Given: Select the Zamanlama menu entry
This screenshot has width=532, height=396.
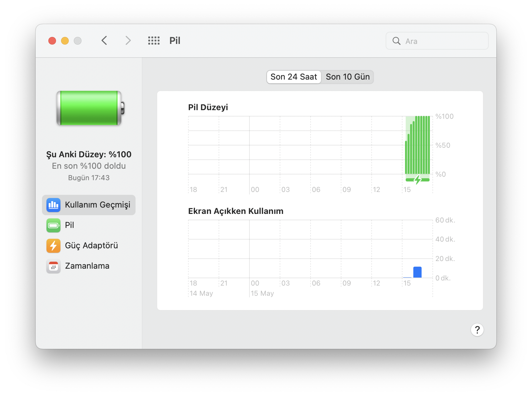Looking at the screenshot, I should pyautogui.click(x=87, y=266).
